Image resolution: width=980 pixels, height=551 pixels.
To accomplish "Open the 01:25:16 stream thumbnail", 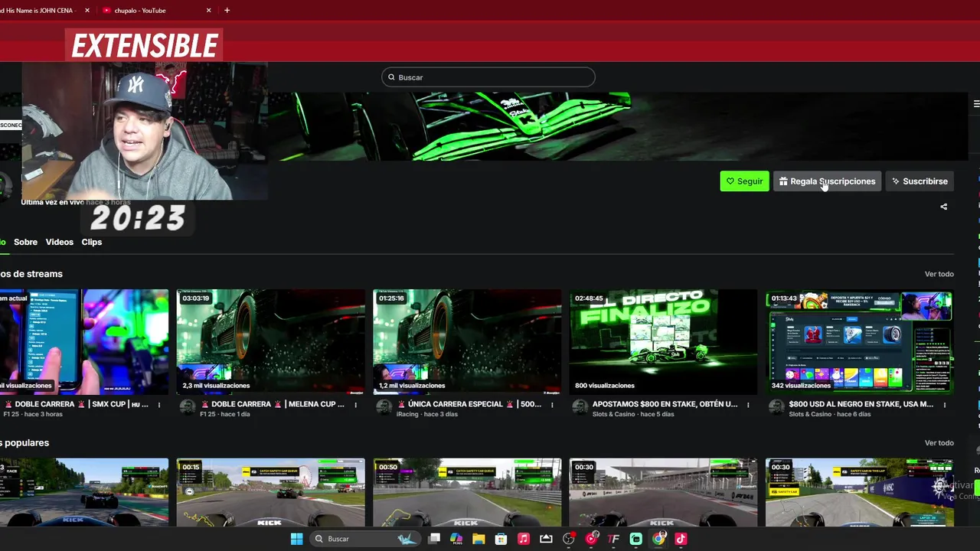I will click(x=467, y=342).
